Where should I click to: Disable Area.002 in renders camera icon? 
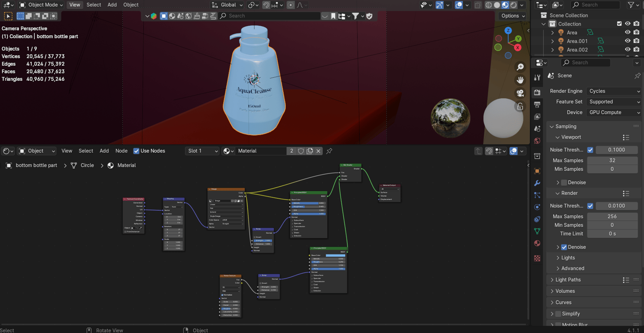(636, 50)
